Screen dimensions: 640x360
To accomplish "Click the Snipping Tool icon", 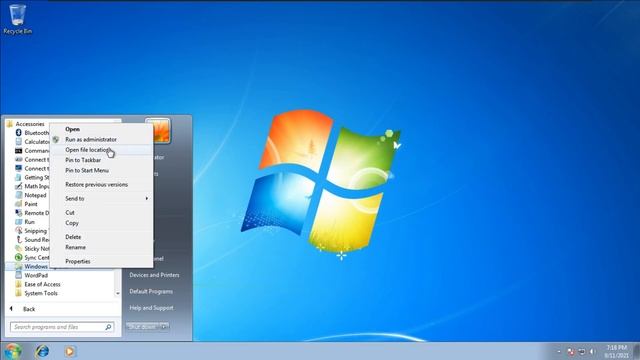I will pos(18,231).
